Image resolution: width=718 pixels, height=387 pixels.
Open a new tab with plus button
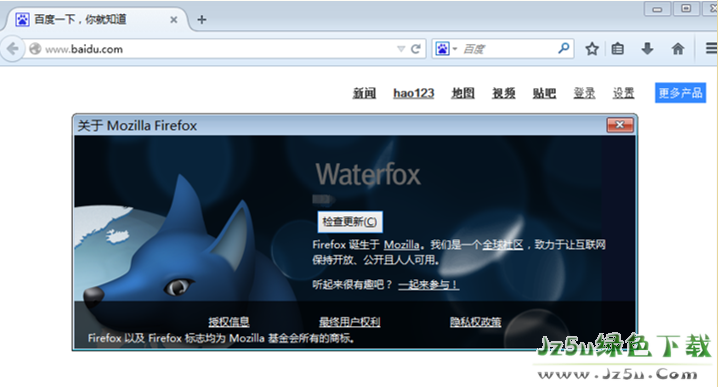point(201,20)
